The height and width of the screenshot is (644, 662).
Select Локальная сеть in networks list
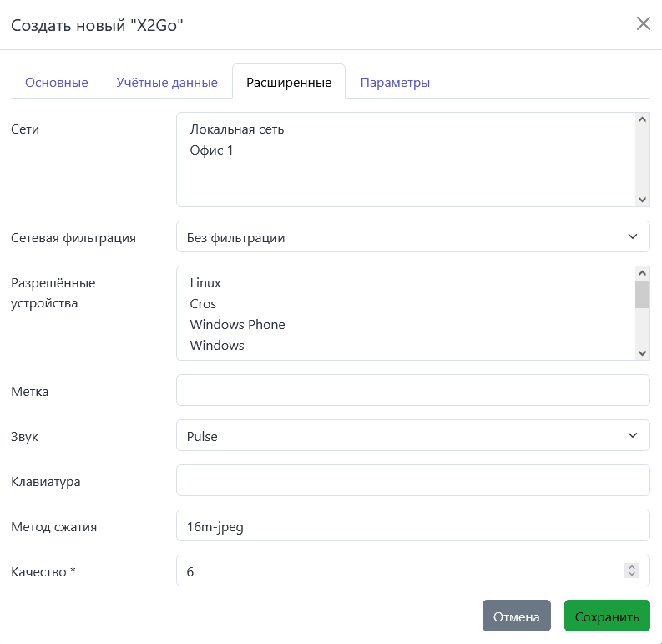[x=237, y=129]
